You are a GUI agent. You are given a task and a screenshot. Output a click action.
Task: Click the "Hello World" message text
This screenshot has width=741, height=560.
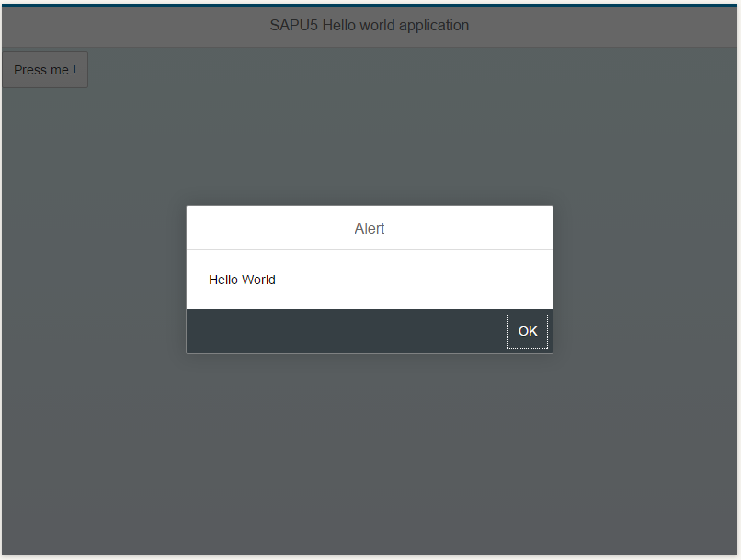[x=242, y=280]
